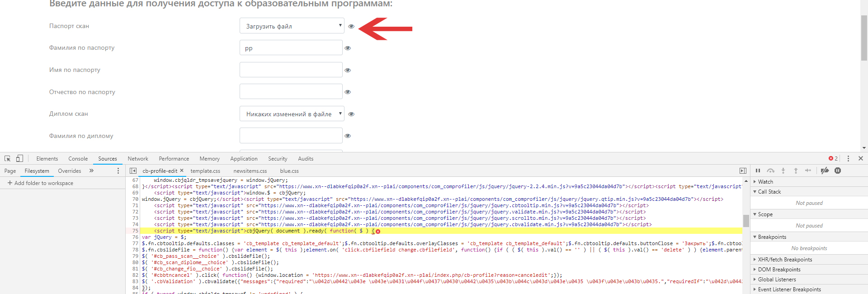The width and height of the screenshot is (868, 294).
Task: Focus the Имя по паспорту input field
Action: tap(291, 70)
